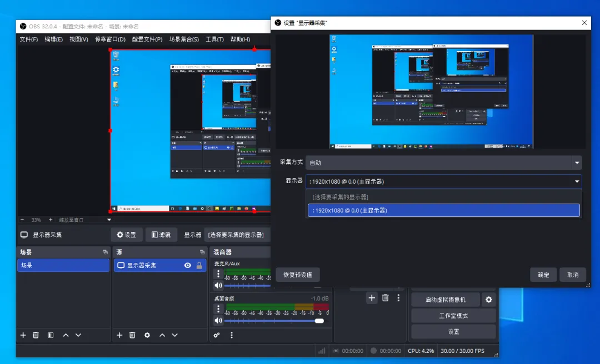Delete selected scene with trash icon
Screen dimensions: 600x364
point(36,335)
